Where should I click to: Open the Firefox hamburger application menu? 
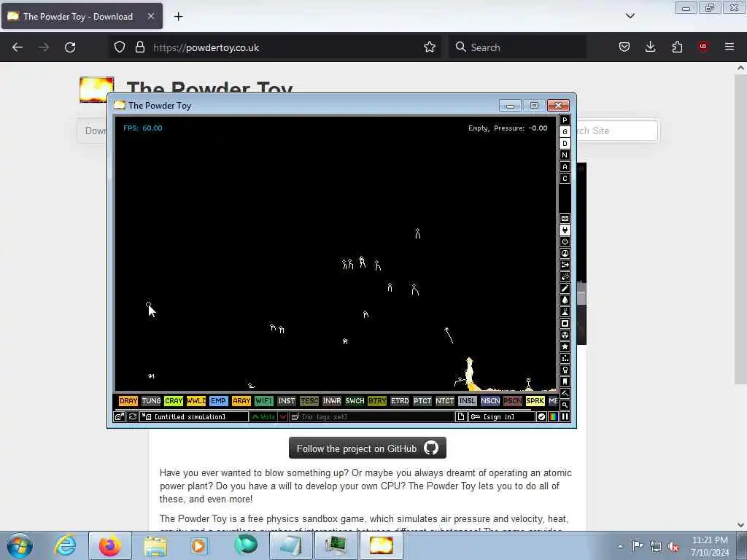click(729, 47)
